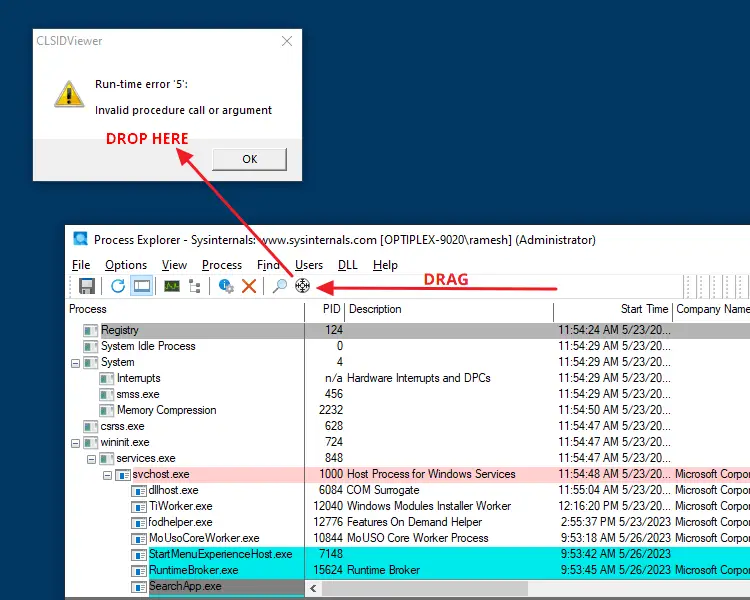This screenshot has height=600, width=750.
Task: Click the services.exe process icon
Action: (107, 459)
